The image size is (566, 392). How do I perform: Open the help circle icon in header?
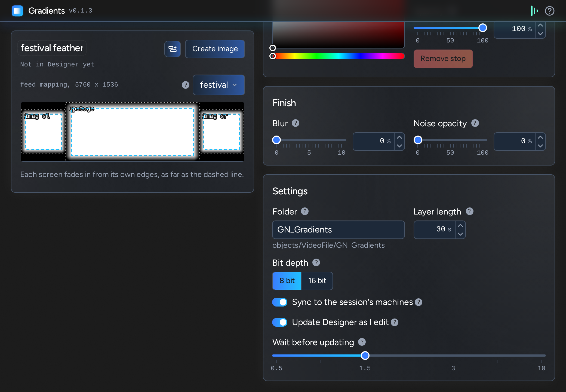550,11
